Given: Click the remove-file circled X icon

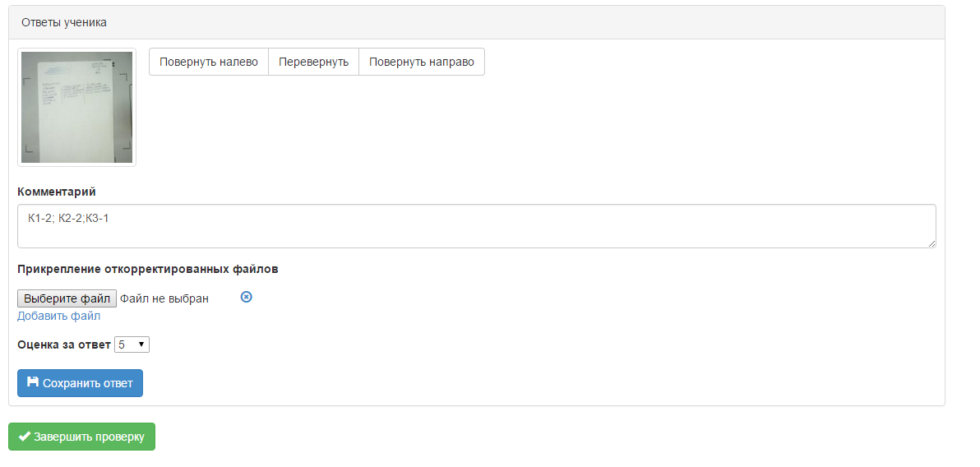Looking at the screenshot, I should click(246, 297).
